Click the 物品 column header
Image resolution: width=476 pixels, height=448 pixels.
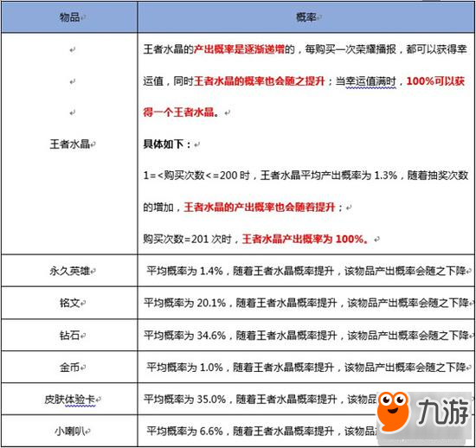click(x=69, y=17)
